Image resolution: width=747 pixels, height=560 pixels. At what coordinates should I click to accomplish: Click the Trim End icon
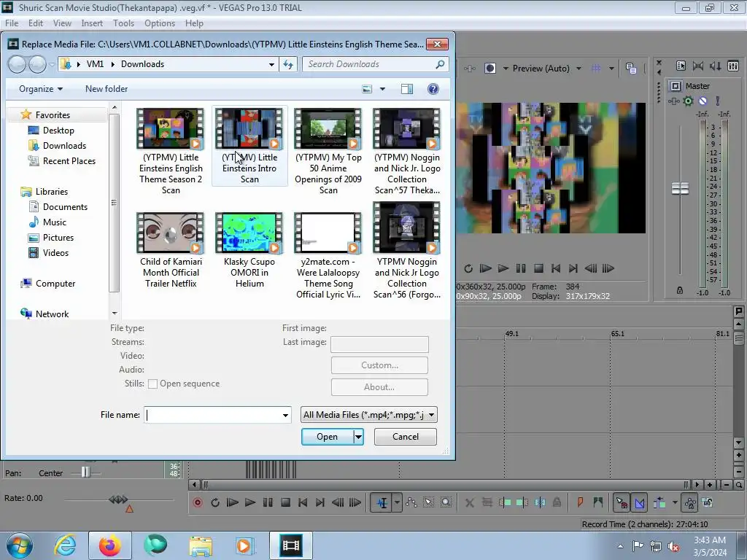(x=522, y=502)
